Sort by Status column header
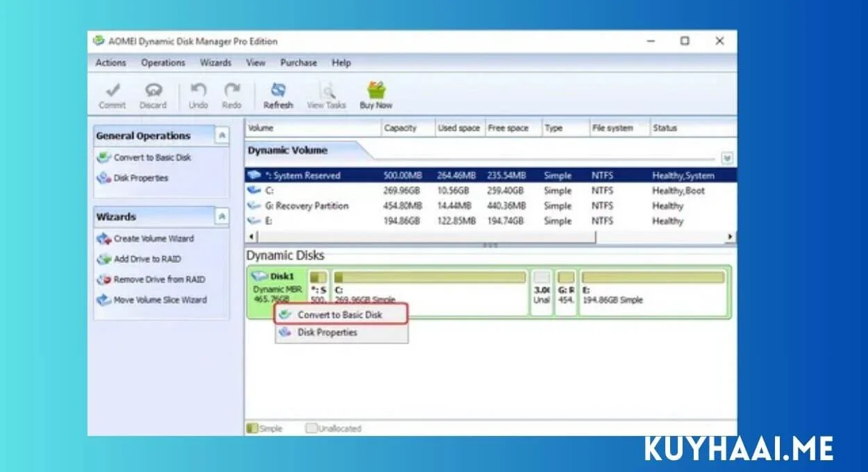The width and height of the screenshot is (868, 472). click(x=692, y=128)
